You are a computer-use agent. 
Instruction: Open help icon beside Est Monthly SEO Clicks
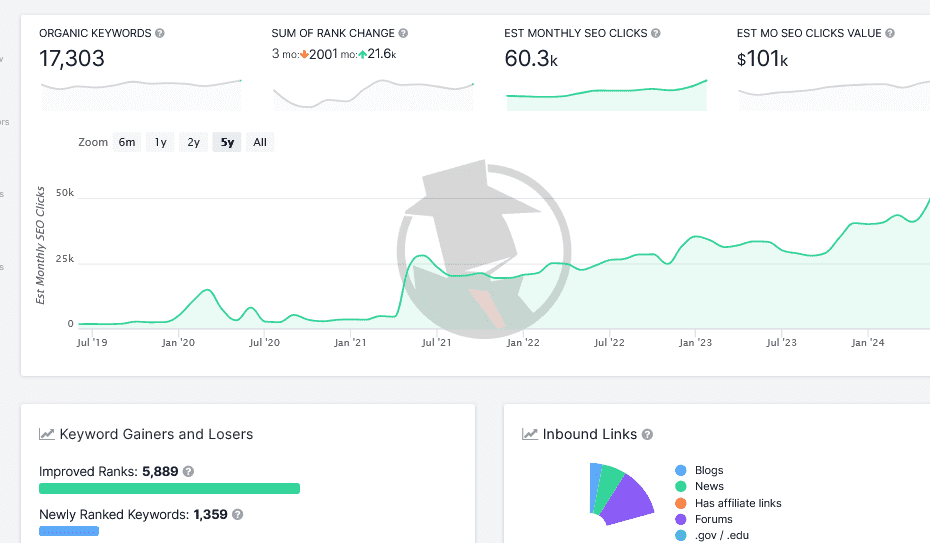[655, 33]
